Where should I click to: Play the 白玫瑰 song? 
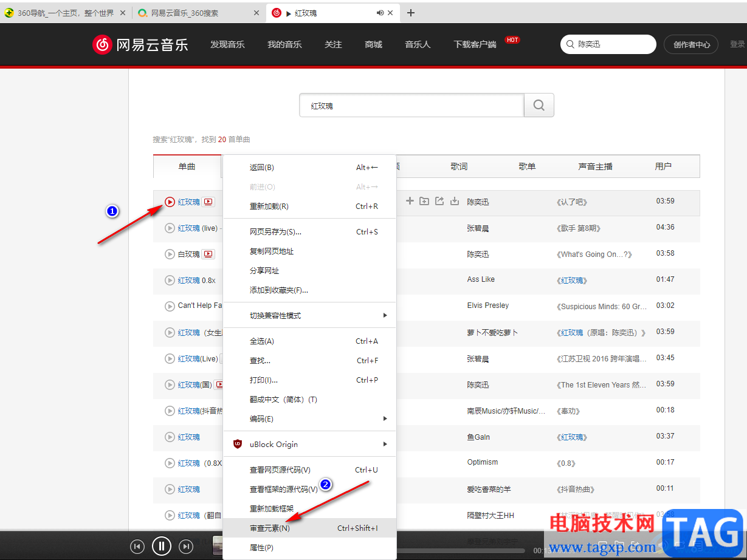tap(170, 254)
